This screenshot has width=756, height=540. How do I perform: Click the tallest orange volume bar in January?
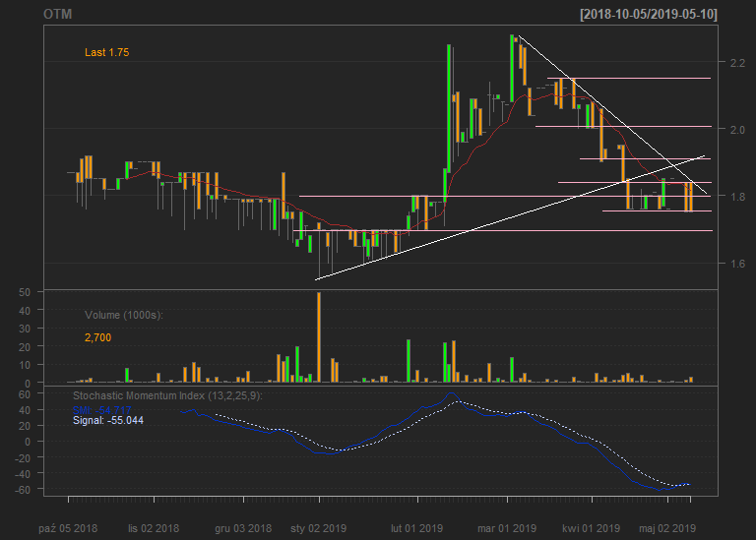pos(319,337)
